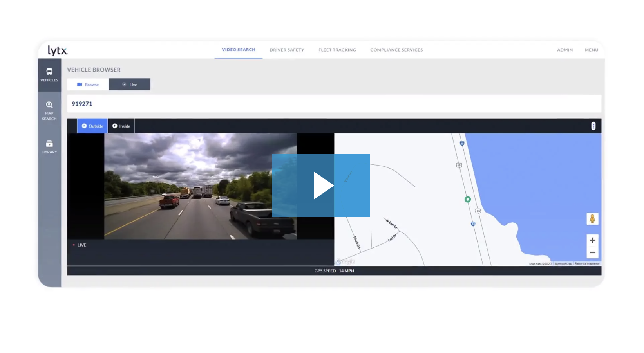Screen dimensions: 644x353
Task: Switch to the Outside camera view
Action: tap(92, 126)
